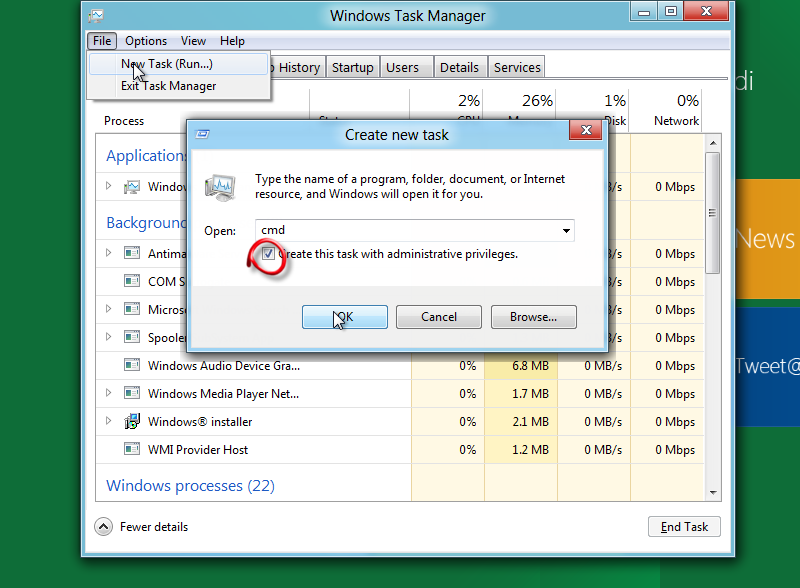Click the Spooler process icon
800x588 pixels.
132,337
